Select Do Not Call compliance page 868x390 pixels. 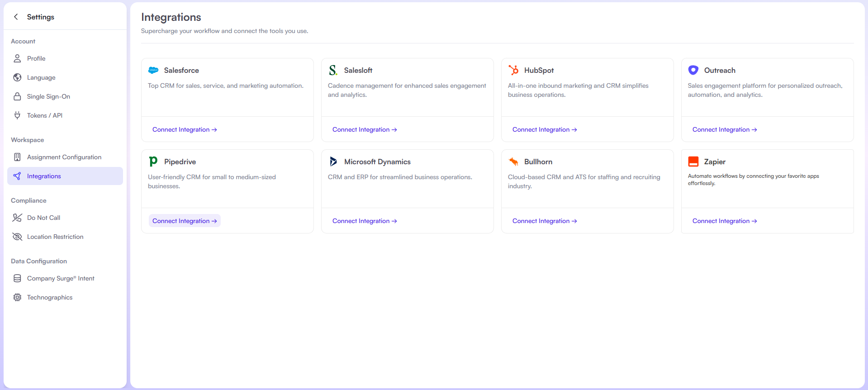43,218
